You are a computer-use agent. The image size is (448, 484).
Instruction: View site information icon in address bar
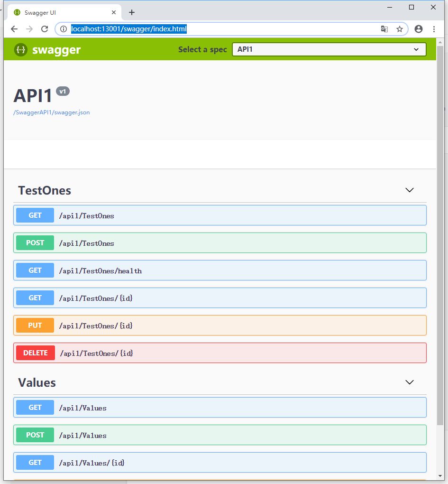64,29
